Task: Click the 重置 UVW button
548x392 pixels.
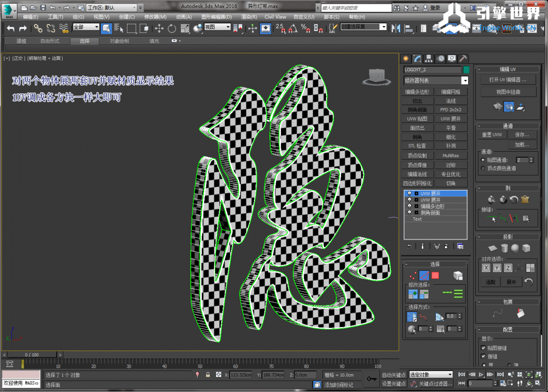Action: pyautogui.click(x=492, y=135)
